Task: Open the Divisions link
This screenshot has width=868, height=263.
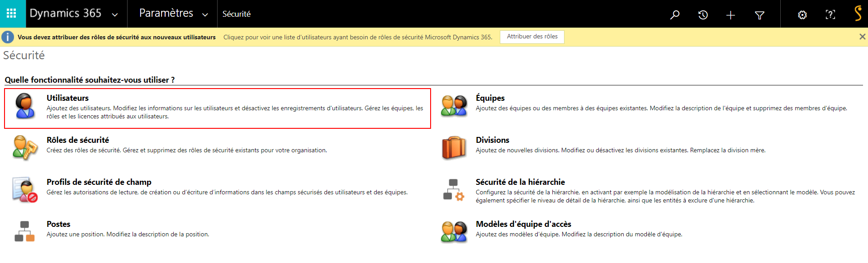Action: pos(492,140)
